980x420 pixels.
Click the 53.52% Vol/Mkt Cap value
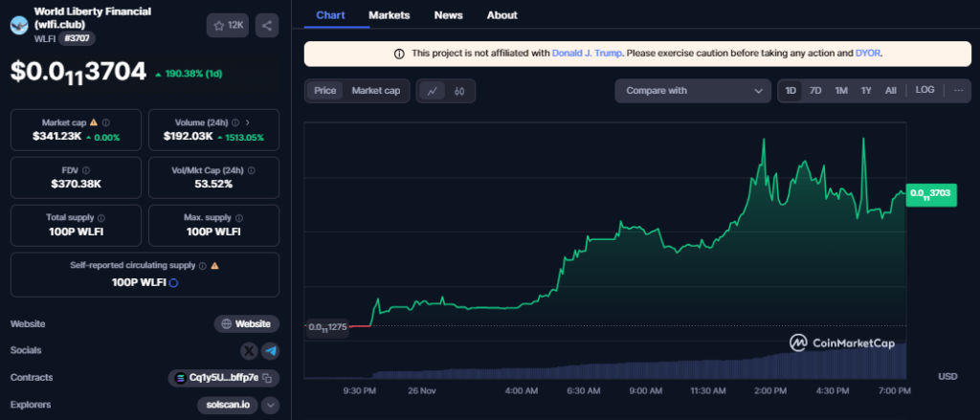point(213,184)
